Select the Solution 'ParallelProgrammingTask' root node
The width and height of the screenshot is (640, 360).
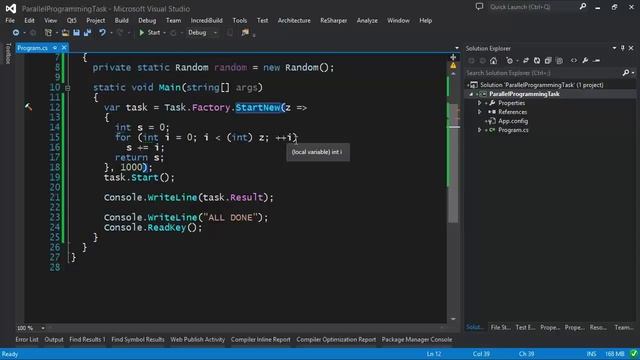coord(541,85)
